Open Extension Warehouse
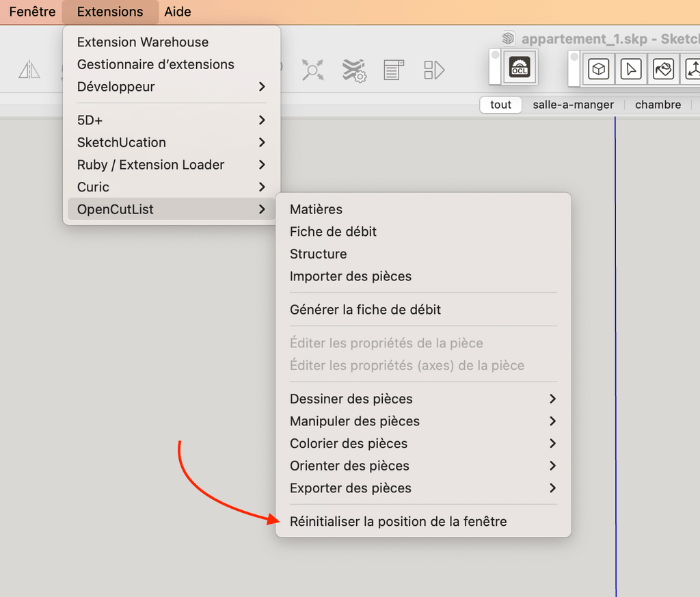The image size is (700, 597). tap(172, 42)
